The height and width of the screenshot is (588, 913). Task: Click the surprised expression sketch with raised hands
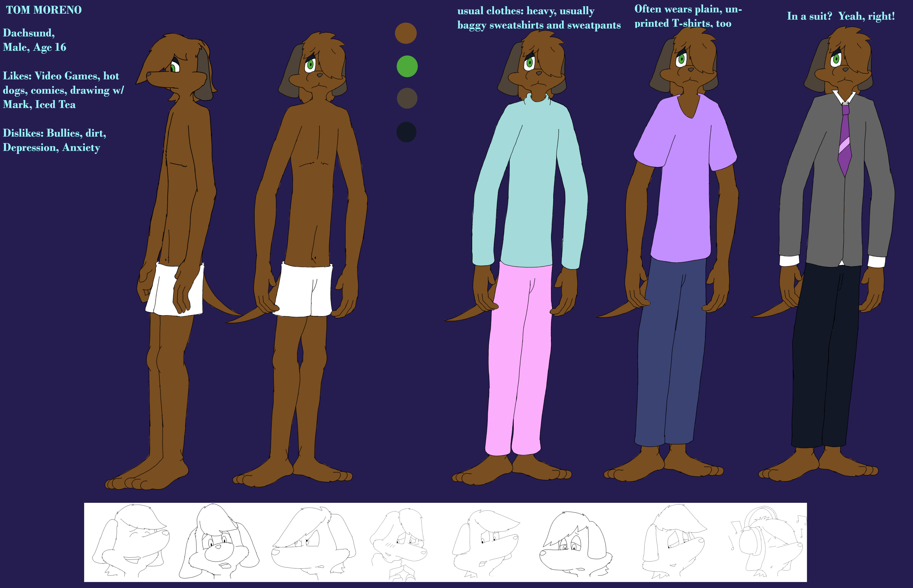point(219,542)
